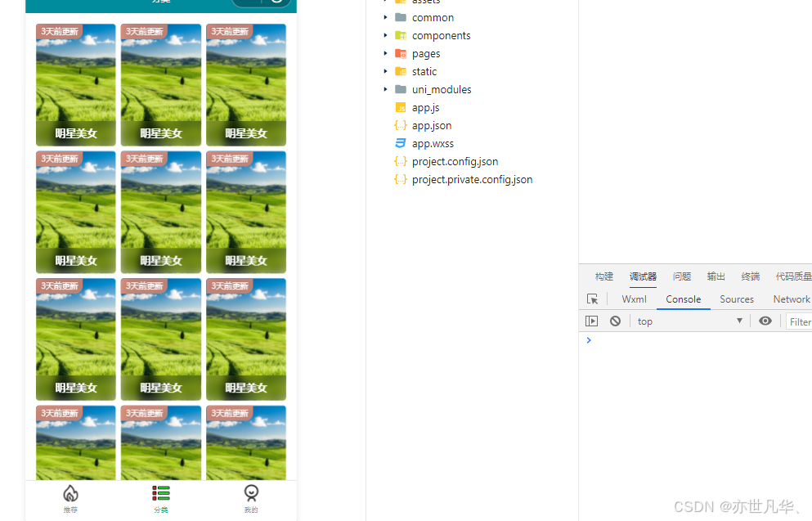Switch to the 问题 tab
812x521 pixels.
pyautogui.click(x=681, y=276)
